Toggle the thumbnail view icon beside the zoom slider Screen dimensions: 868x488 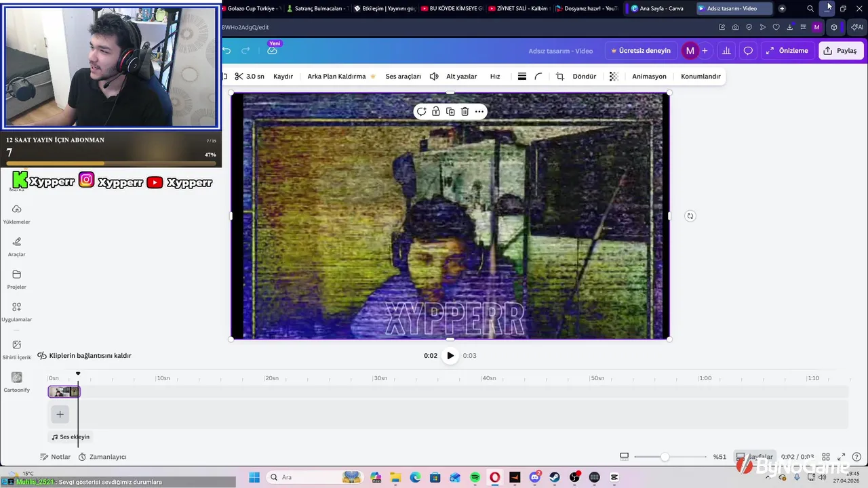click(x=625, y=456)
